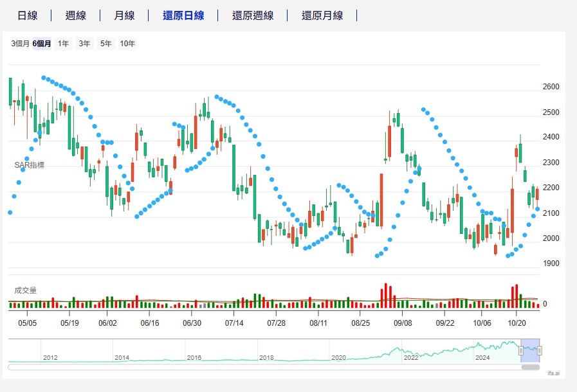Screen dimensions: 577x392
Task: Show the 5年 range
Action: [x=105, y=44]
